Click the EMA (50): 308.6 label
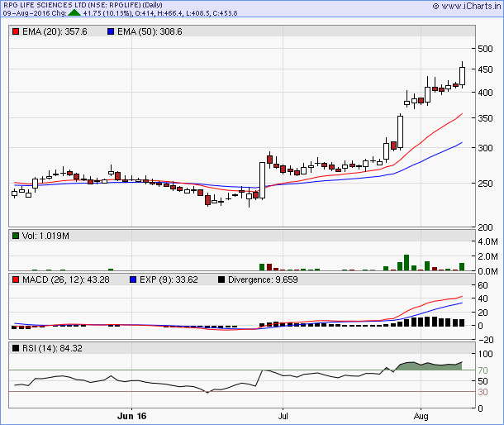The height and width of the screenshot is (425, 504). 150,31
